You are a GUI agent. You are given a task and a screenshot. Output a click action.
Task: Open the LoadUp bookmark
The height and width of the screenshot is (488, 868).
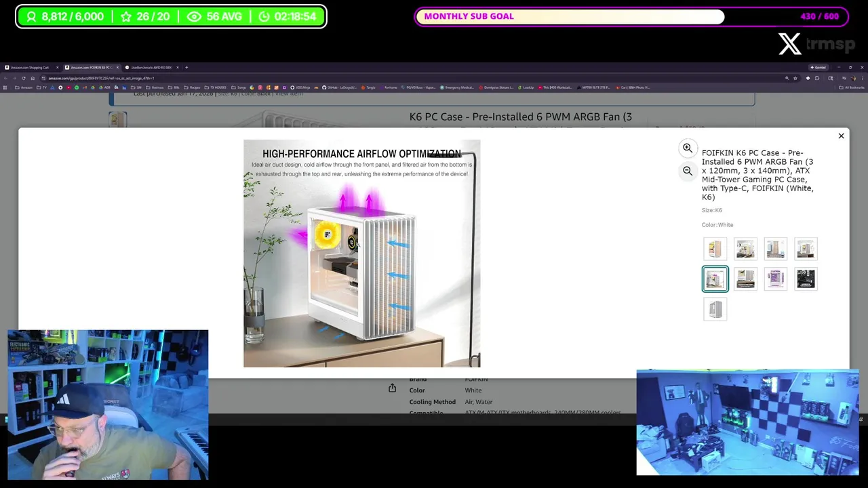coord(526,87)
